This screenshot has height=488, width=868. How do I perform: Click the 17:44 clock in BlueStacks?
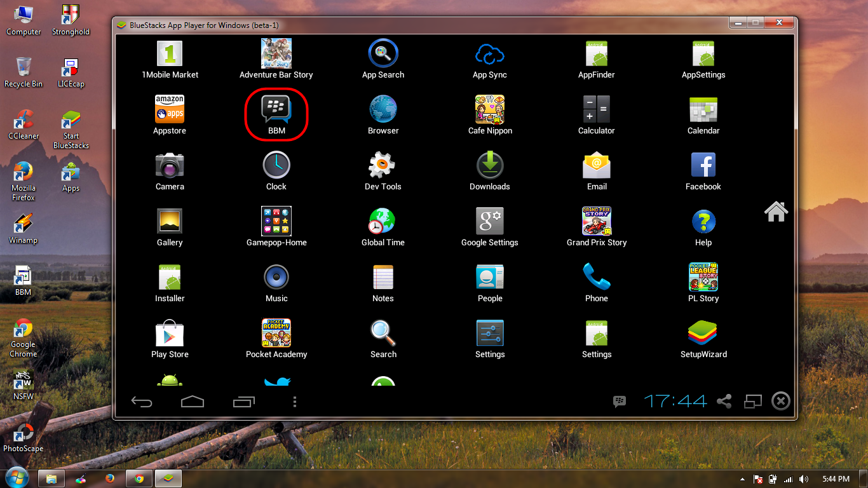[x=675, y=401]
